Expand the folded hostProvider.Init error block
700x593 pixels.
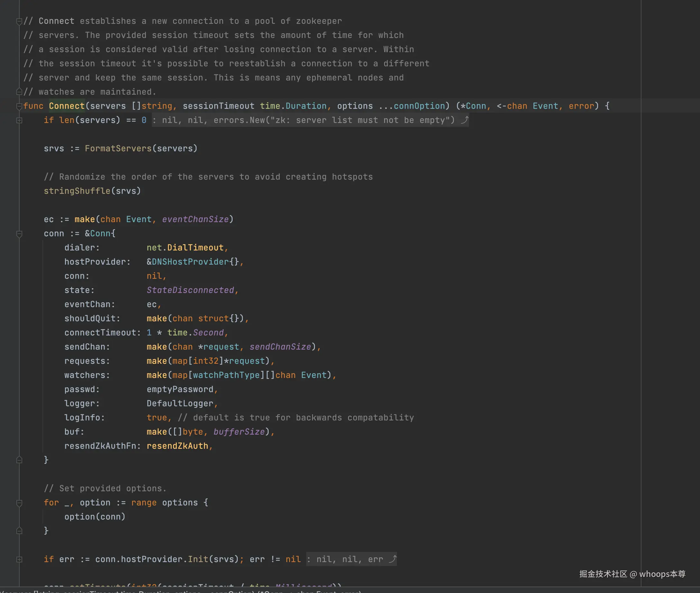click(x=19, y=560)
